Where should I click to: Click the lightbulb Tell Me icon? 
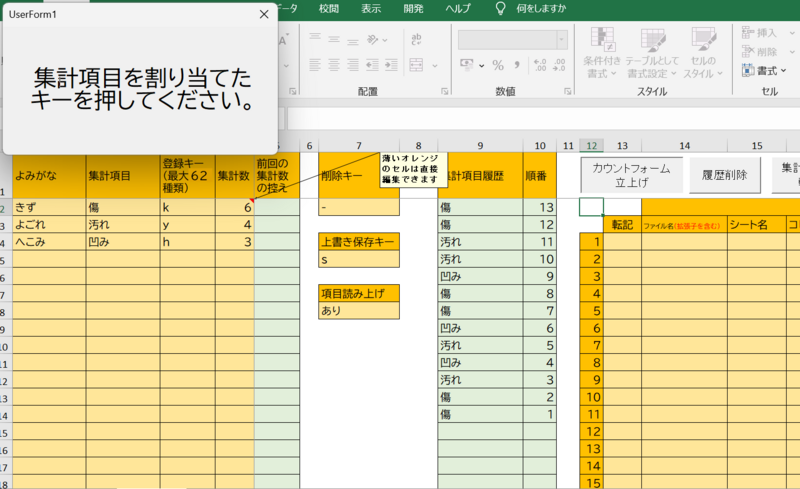tap(501, 8)
